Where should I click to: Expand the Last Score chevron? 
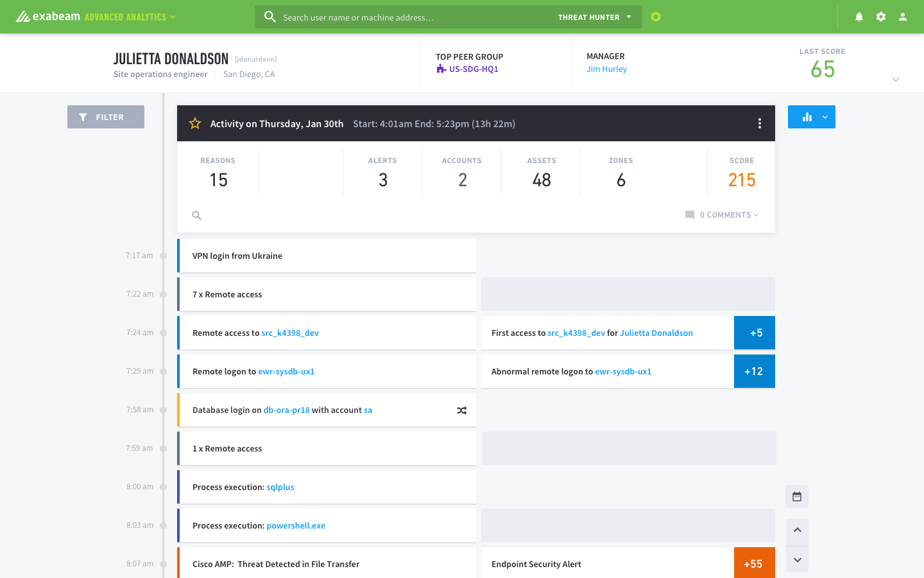coord(895,80)
